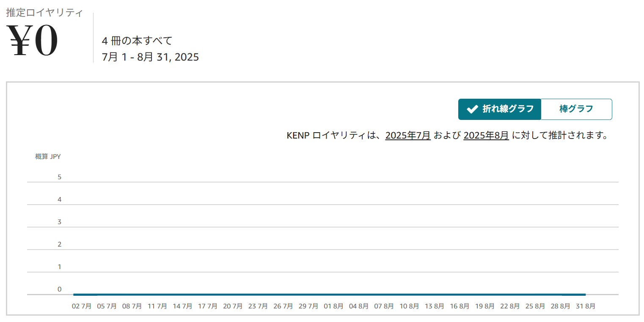644x322 pixels.
Task: Click the "14 7月" date axis label
Action: tap(182, 306)
